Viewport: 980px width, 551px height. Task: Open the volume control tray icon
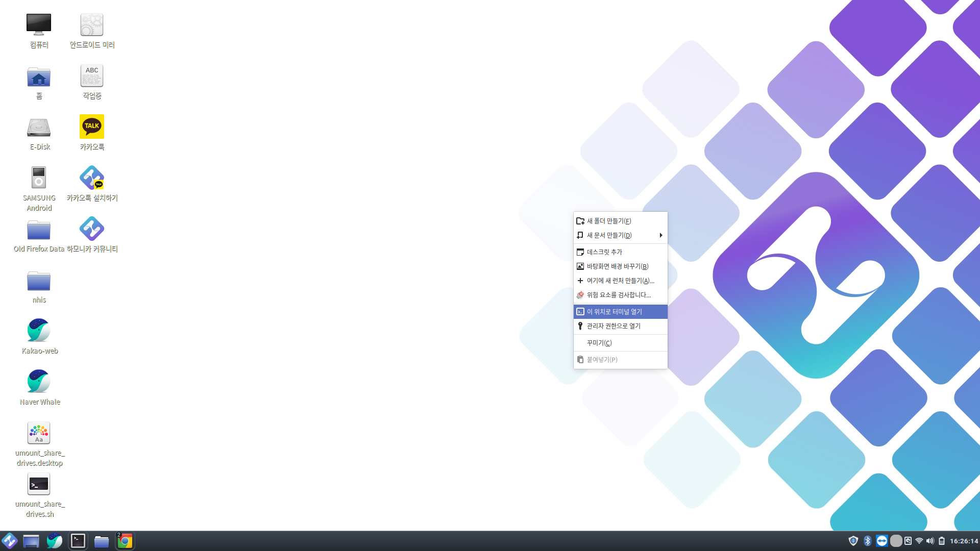[930, 541]
